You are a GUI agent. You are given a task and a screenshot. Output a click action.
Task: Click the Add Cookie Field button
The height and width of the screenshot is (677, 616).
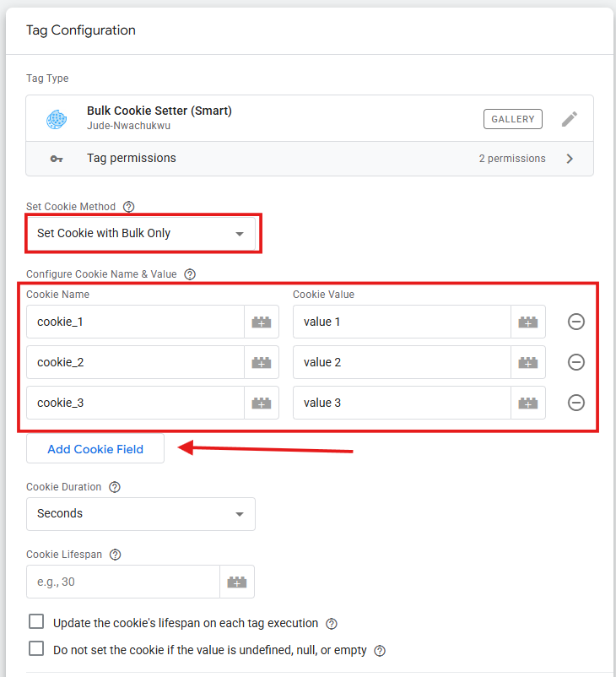click(95, 449)
